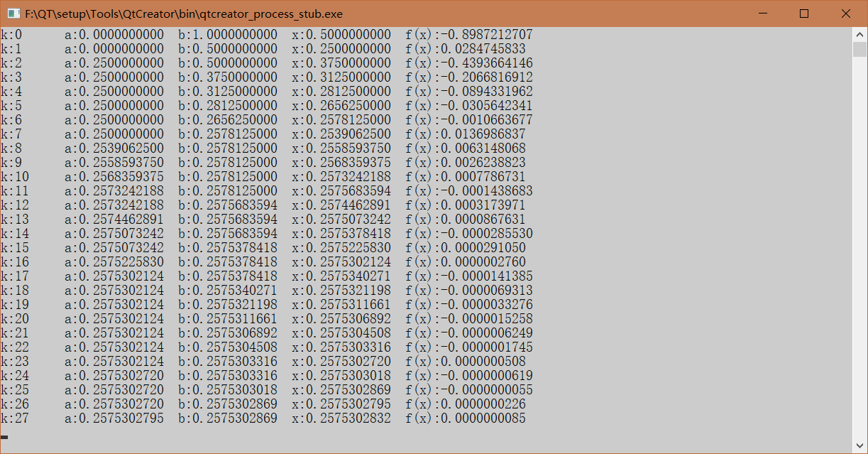Click the value x:0.2575303316 in row k:22
868x454 pixels.
point(341,347)
